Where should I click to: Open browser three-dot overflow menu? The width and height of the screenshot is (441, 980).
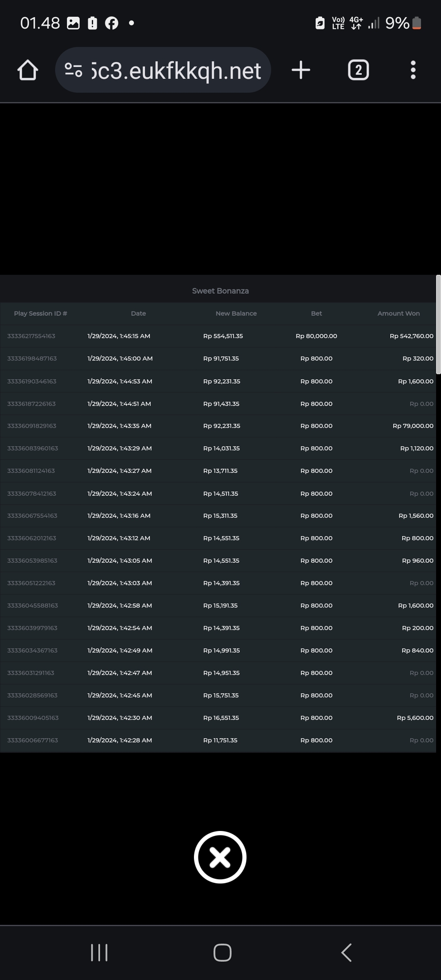pos(413,70)
